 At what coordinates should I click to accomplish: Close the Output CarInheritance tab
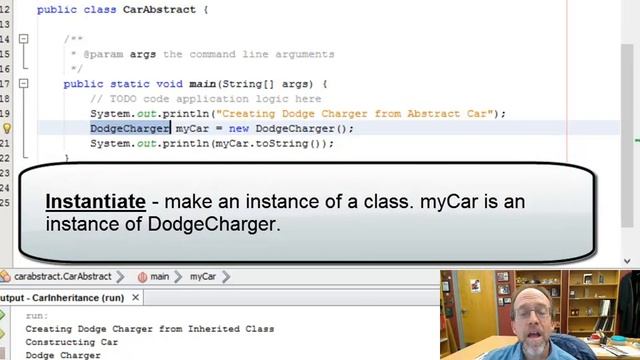(x=136, y=298)
